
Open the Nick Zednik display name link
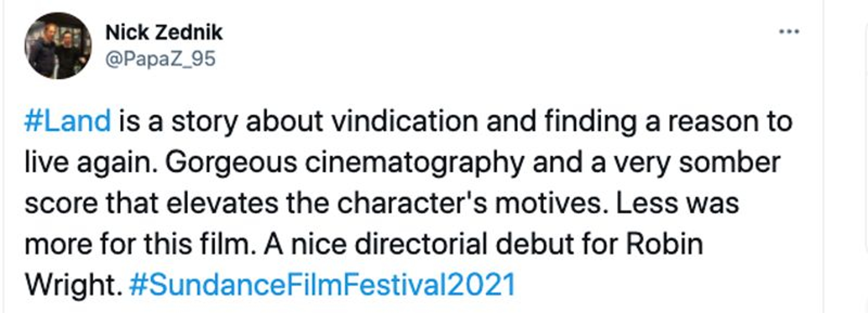pyautogui.click(x=164, y=33)
